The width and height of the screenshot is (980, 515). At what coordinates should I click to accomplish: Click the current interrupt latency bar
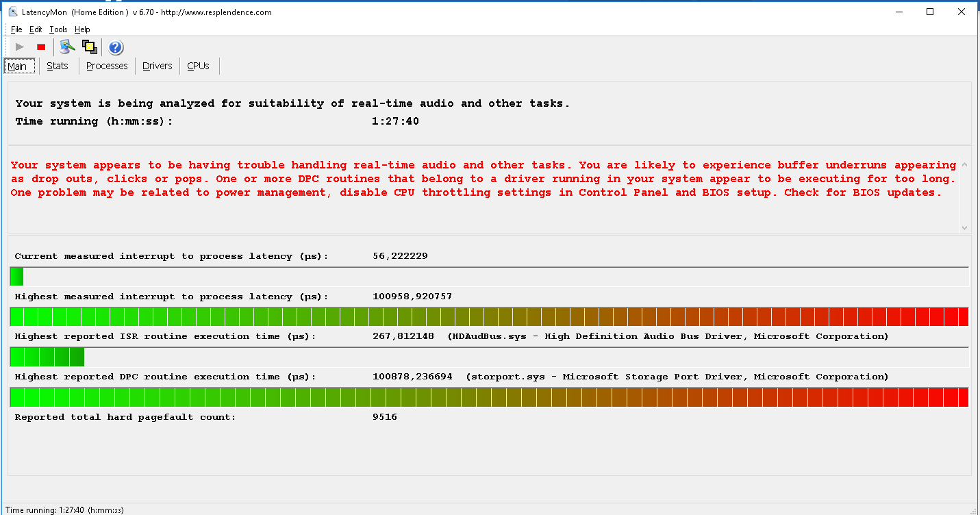pos(489,277)
